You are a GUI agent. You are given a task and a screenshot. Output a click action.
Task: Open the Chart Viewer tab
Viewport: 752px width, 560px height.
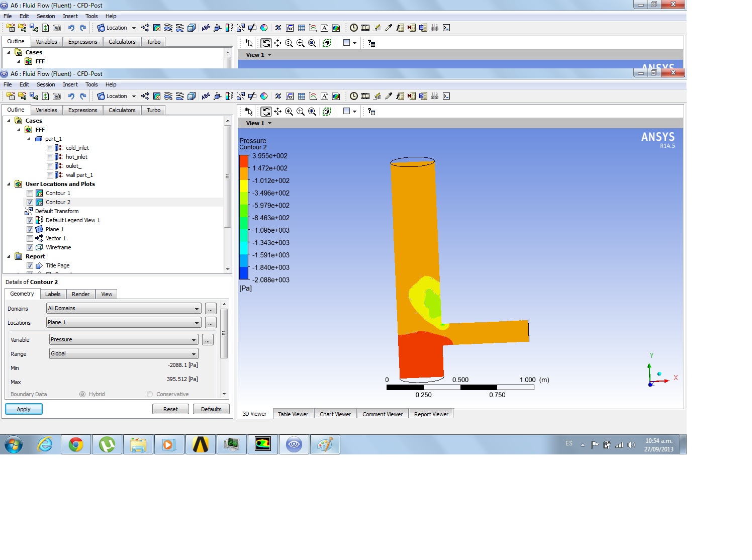coord(335,414)
